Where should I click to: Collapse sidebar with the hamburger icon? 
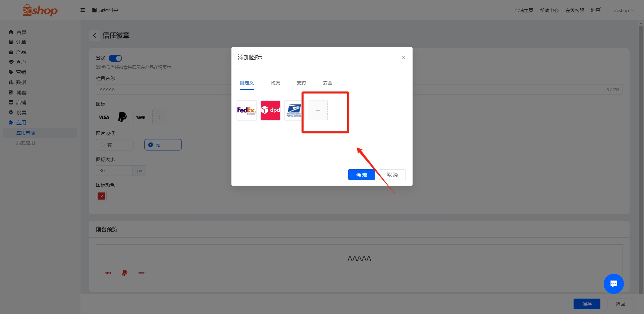tap(83, 10)
